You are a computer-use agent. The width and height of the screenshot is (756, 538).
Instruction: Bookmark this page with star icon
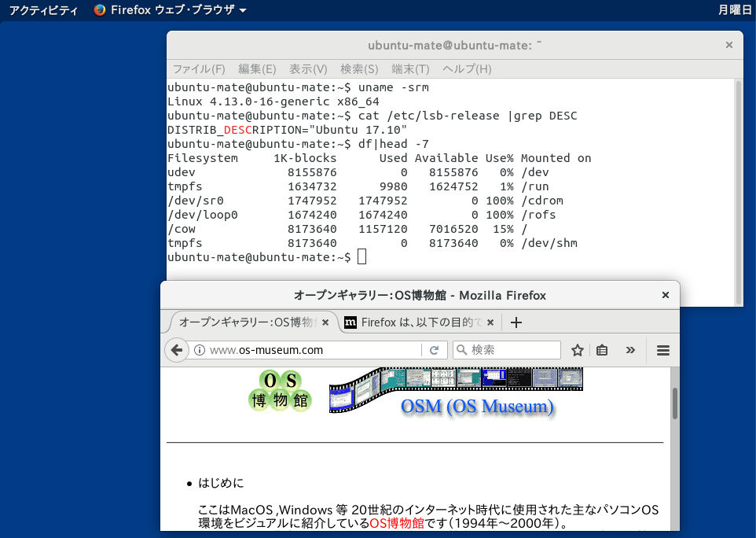577,350
